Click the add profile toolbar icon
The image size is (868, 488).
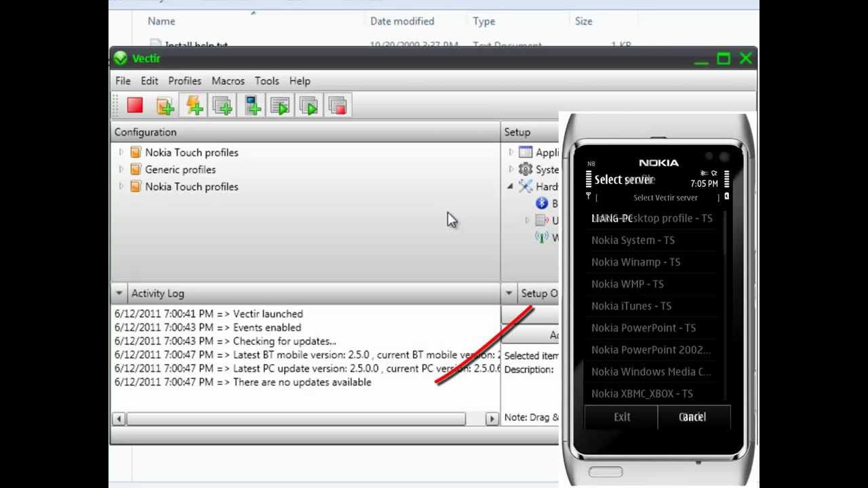pos(165,106)
